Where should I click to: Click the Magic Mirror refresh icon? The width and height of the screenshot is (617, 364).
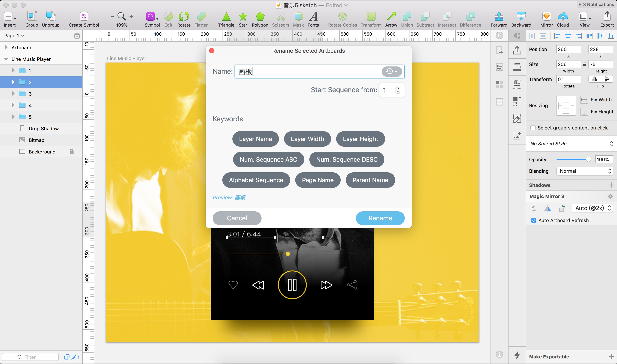click(x=534, y=208)
